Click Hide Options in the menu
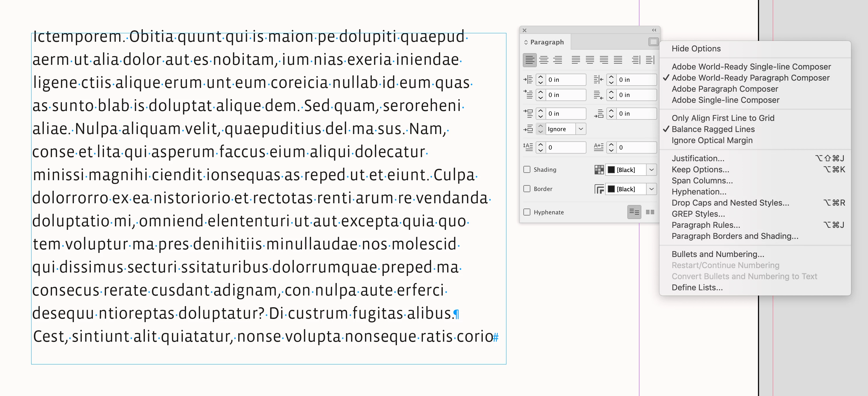Screen dimensions: 868x396 (696, 48)
